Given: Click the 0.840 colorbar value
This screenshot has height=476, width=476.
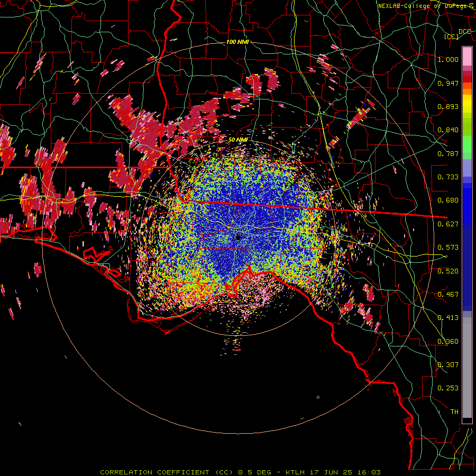Looking at the screenshot, I should [448, 130].
